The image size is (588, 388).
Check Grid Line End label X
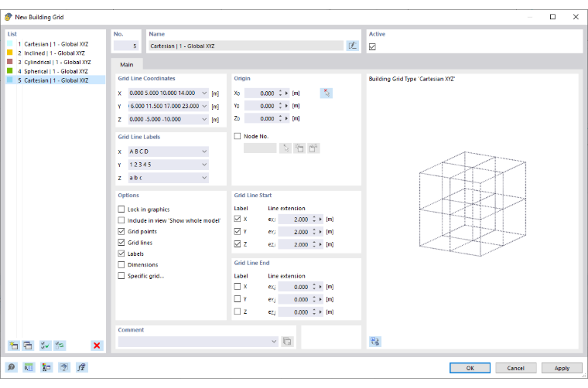click(x=238, y=286)
